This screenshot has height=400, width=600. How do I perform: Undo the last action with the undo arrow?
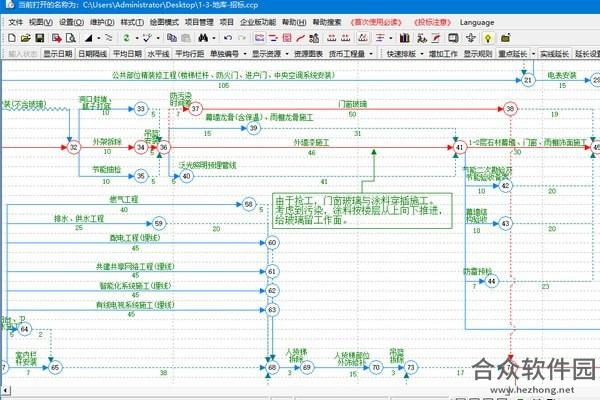coord(228,38)
